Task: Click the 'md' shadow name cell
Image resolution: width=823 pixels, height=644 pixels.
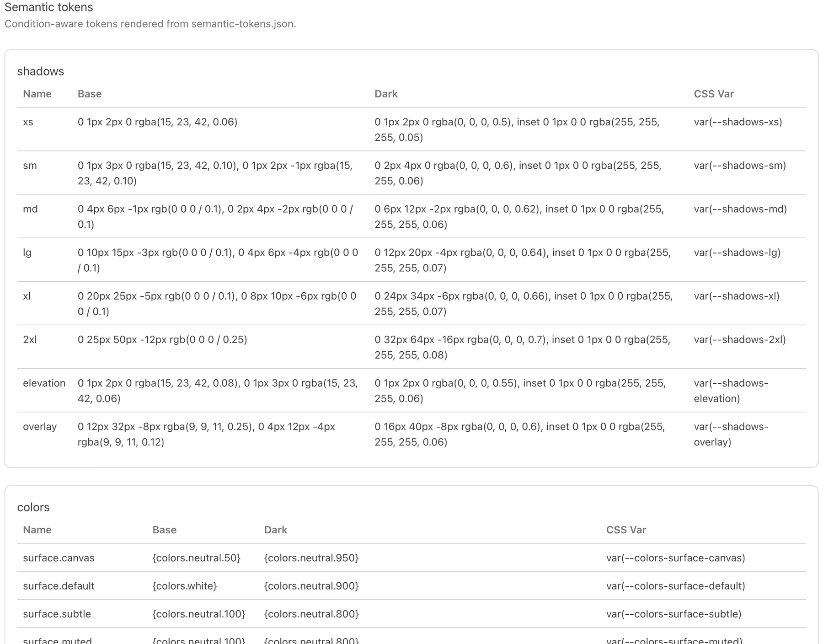Action: (30, 209)
